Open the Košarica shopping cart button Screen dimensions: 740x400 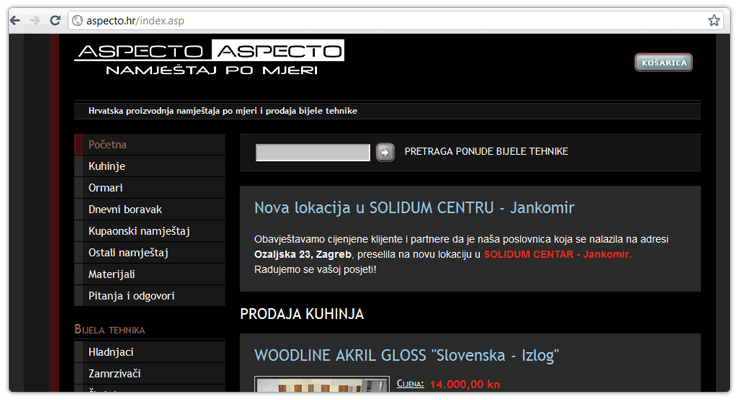pos(664,63)
